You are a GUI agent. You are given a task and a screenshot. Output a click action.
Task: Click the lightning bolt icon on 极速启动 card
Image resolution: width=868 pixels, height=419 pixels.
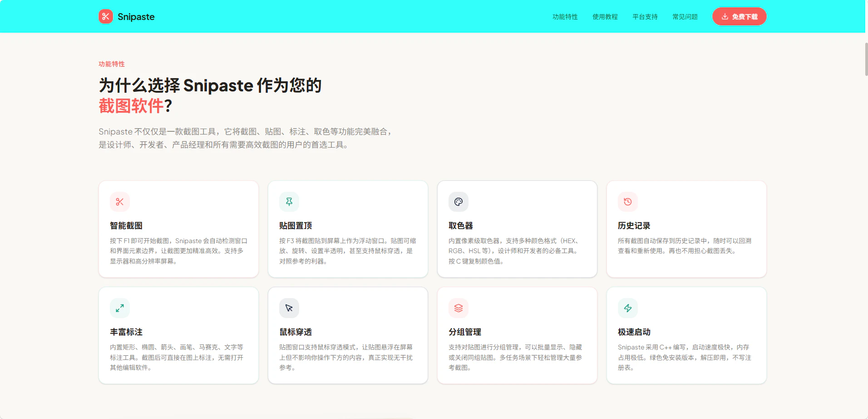click(x=628, y=308)
